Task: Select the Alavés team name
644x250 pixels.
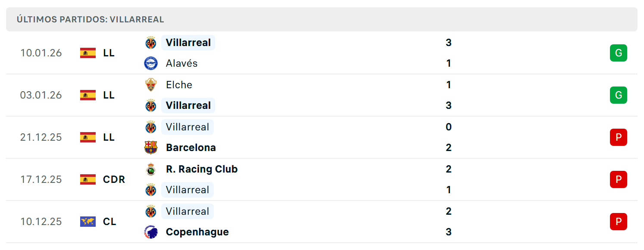Action: click(181, 63)
